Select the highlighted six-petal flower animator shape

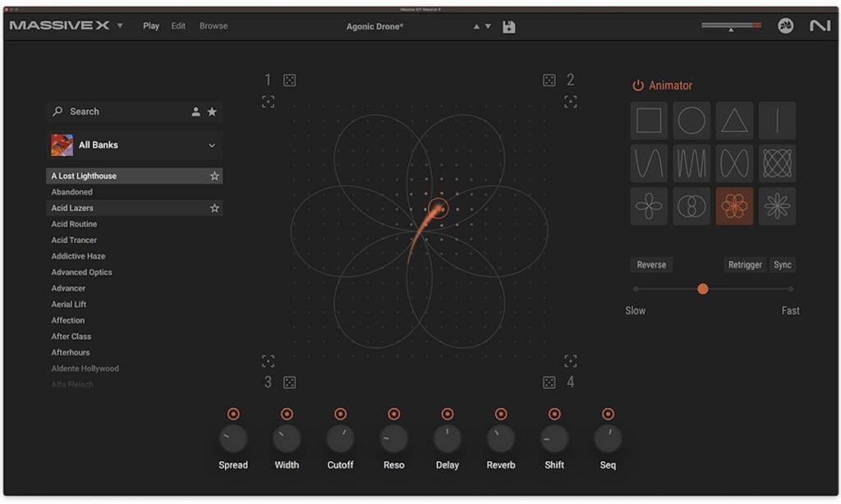[x=734, y=206]
